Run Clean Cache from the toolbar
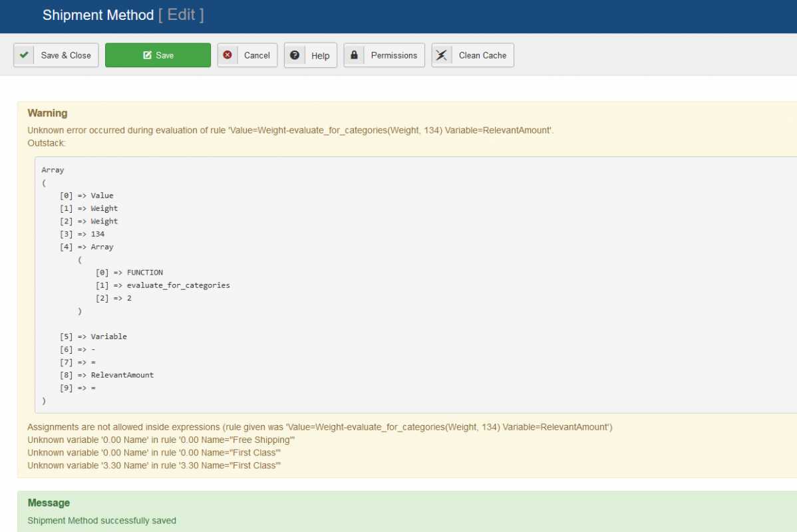 (482, 55)
